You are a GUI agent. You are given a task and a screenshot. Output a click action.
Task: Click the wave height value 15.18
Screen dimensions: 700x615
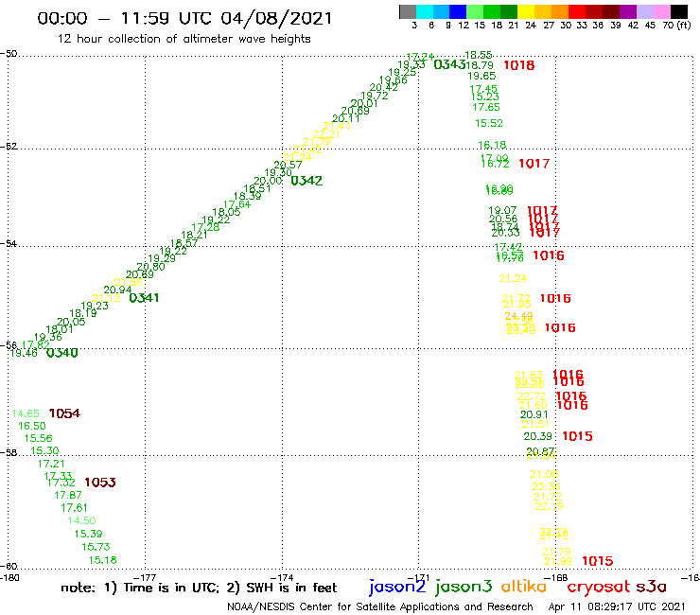point(103,560)
